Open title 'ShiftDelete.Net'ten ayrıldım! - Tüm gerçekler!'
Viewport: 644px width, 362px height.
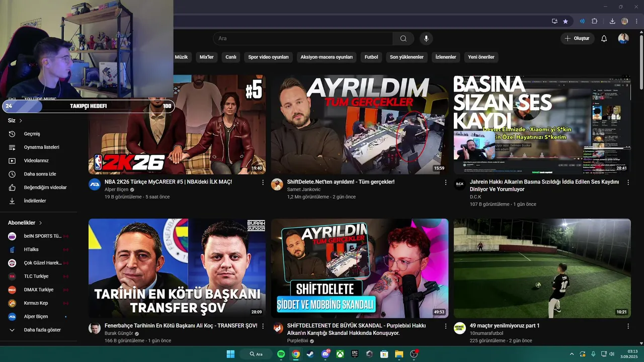pos(341,182)
